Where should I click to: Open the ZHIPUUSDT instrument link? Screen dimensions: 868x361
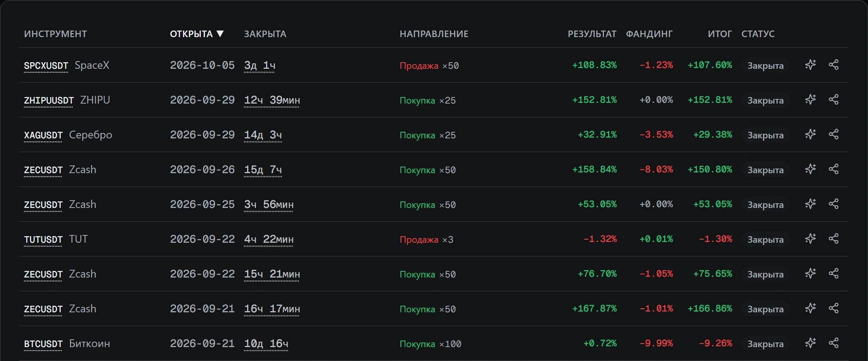(x=49, y=100)
